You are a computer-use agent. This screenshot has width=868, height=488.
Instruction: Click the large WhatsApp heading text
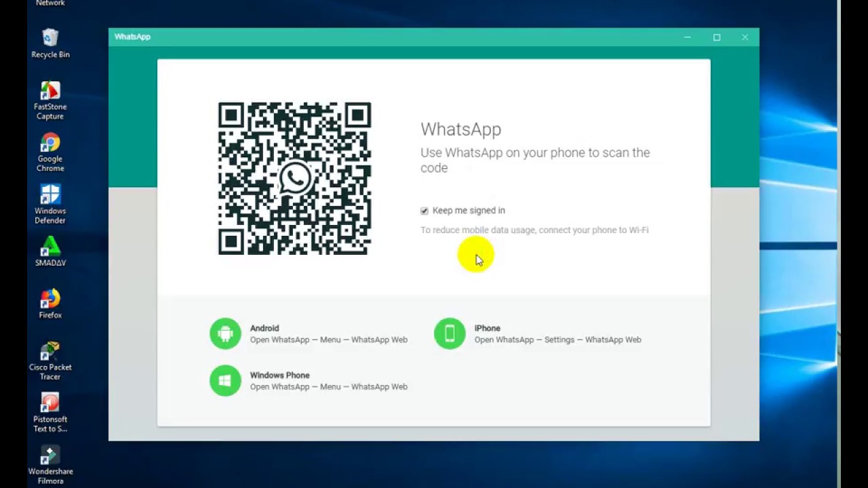click(x=461, y=129)
